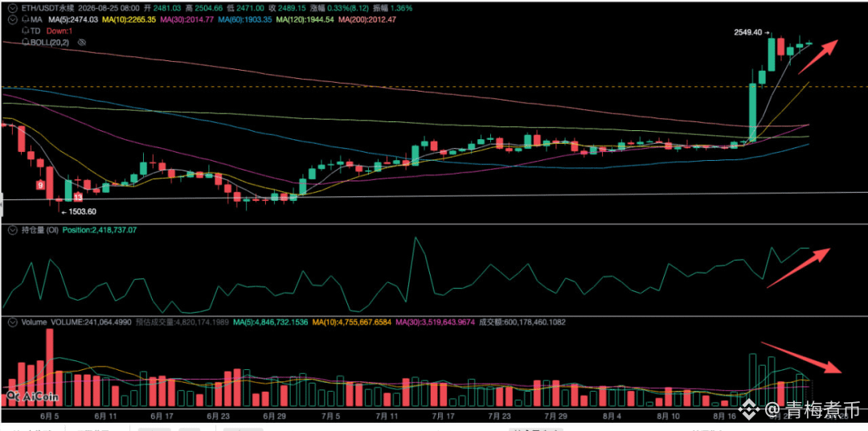Click the 8月10 date axis label

point(668,416)
